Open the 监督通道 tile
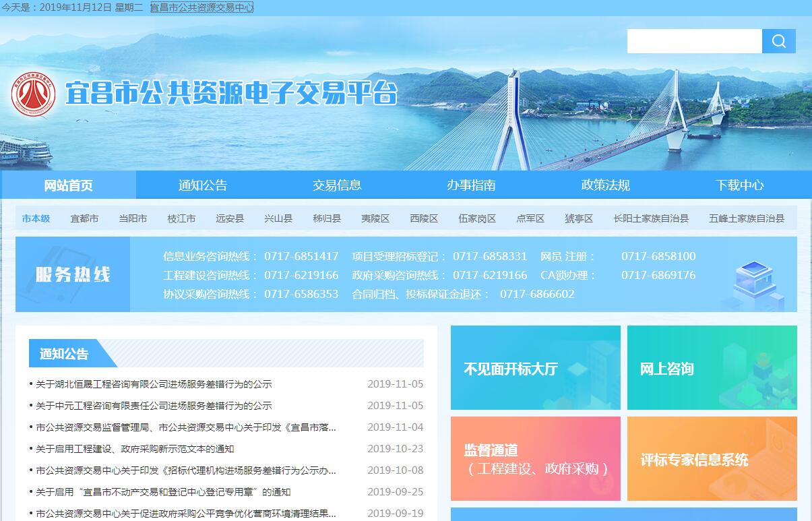This screenshot has width=812, height=521. tap(535, 459)
